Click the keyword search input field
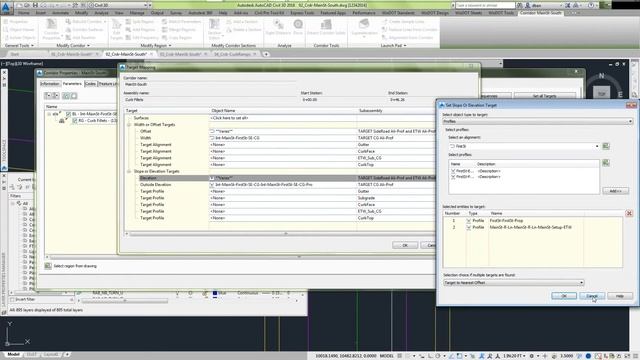This screenshot has width=640, height=360. 485,5
